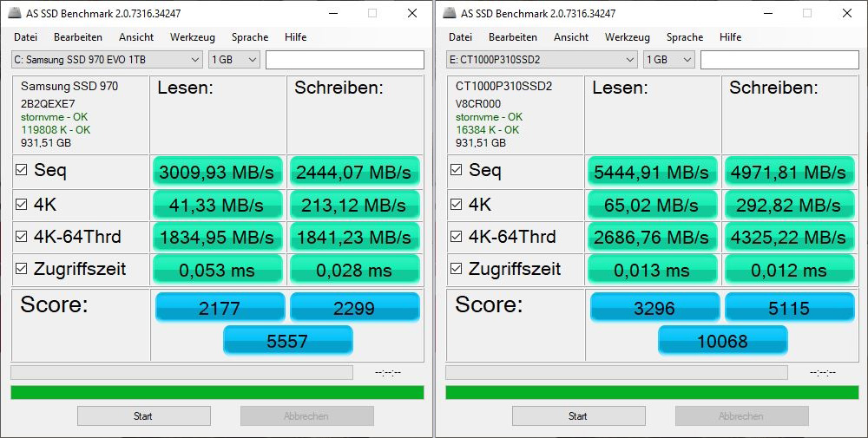Screen dimensions: 868x438
Task: Click the read score 3296
Action: [654, 307]
